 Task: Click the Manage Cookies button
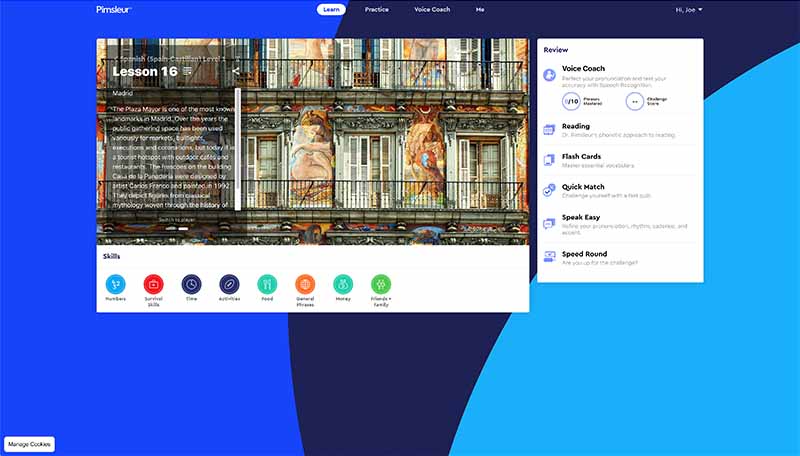coord(29,444)
